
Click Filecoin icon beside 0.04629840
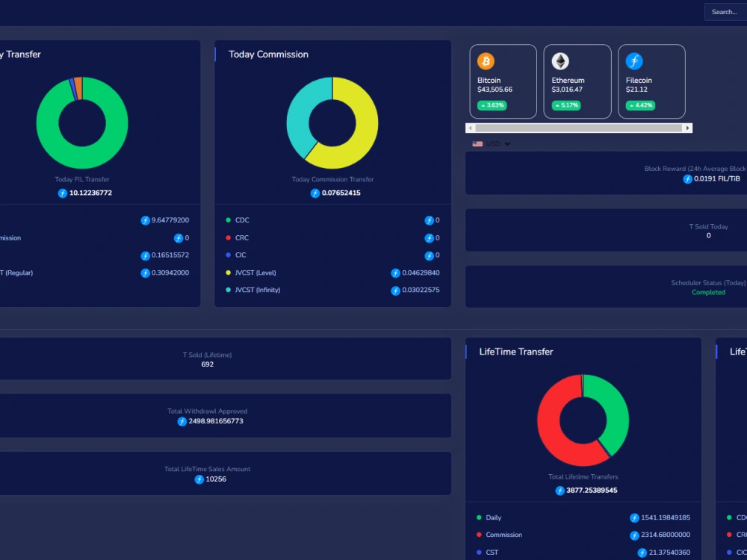tap(395, 273)
